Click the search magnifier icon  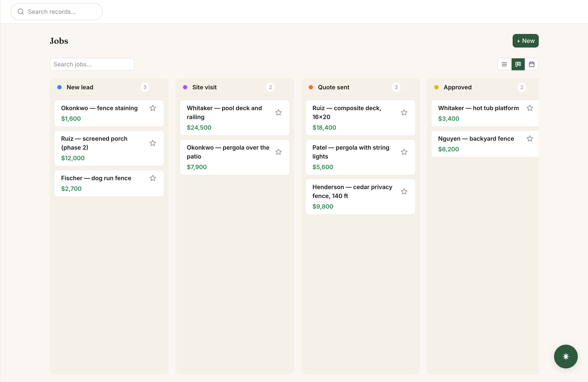21,12
